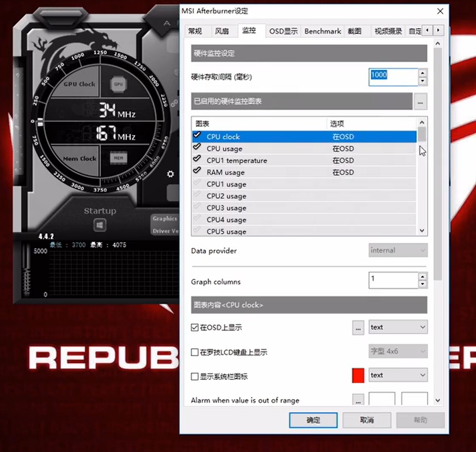Check the 在罗技LCD键盘上显示 checkbox
This screenshot has width=476, height=452.
(x=195, y=352)
